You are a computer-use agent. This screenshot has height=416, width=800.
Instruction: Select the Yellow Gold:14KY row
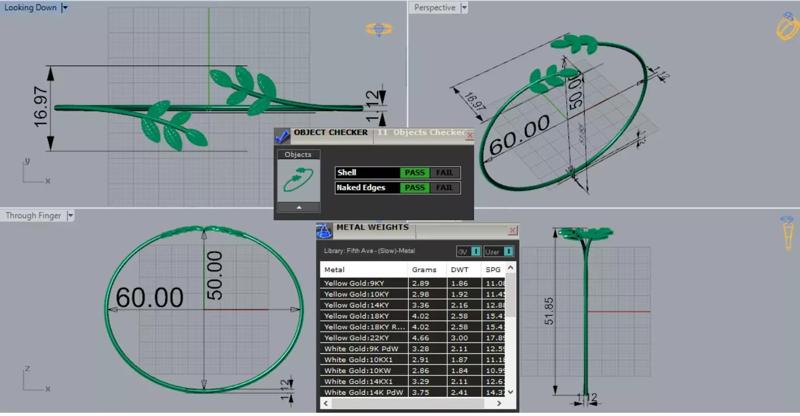pos(413,305)
